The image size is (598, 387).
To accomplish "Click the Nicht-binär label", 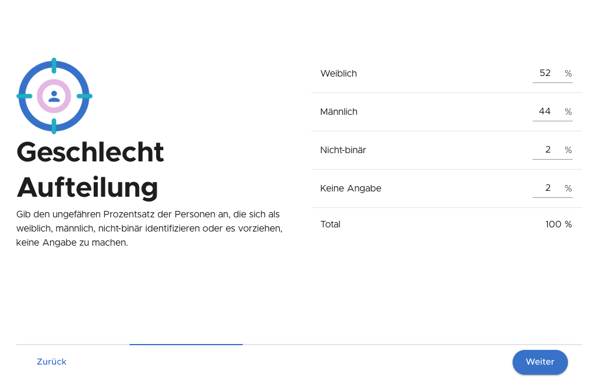I will pos(343,150).
